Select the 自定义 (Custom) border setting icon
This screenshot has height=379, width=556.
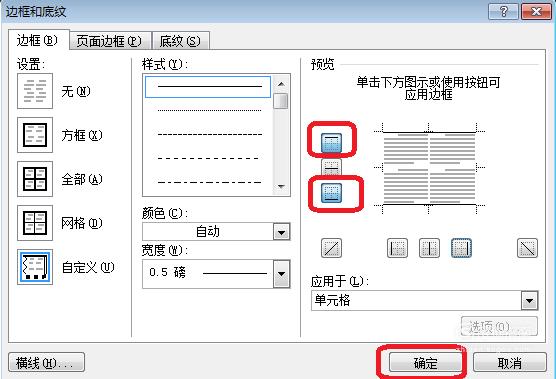[x=35, y=267]
